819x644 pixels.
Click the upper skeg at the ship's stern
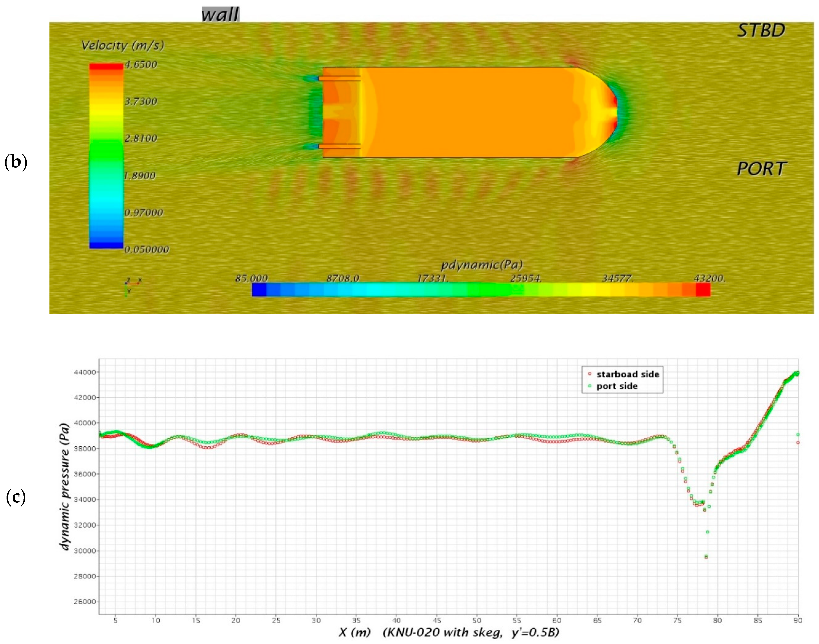[339, 78]
